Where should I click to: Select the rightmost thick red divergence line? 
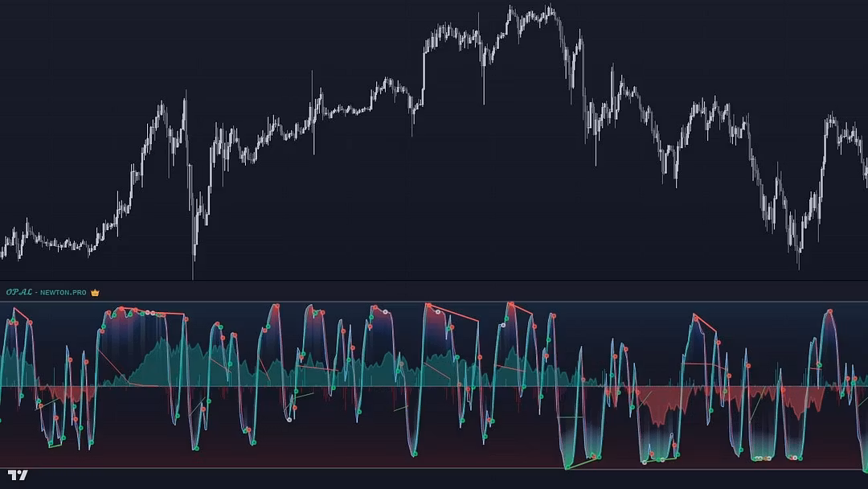704,323
